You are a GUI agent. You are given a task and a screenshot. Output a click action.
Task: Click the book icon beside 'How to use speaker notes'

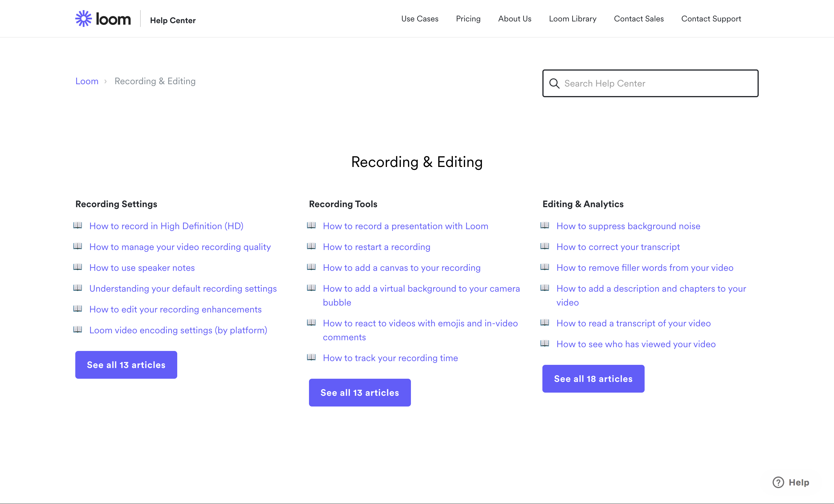coord(78,267)
